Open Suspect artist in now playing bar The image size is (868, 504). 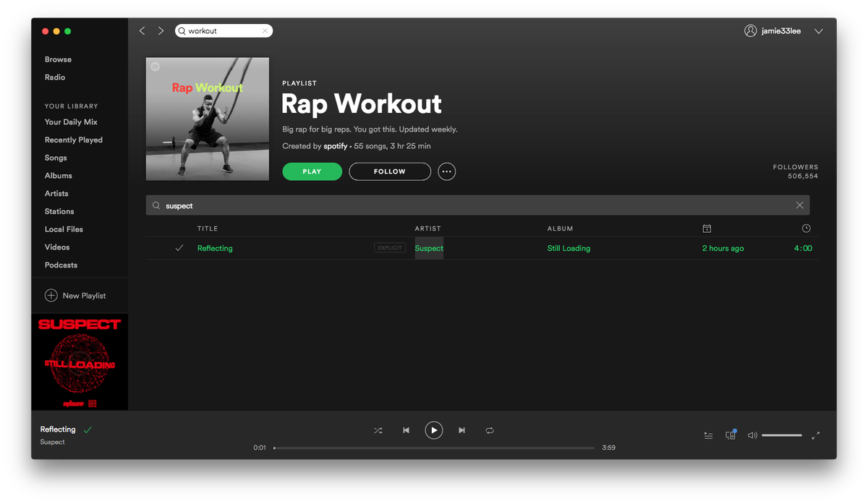click(x=53, y=442)
